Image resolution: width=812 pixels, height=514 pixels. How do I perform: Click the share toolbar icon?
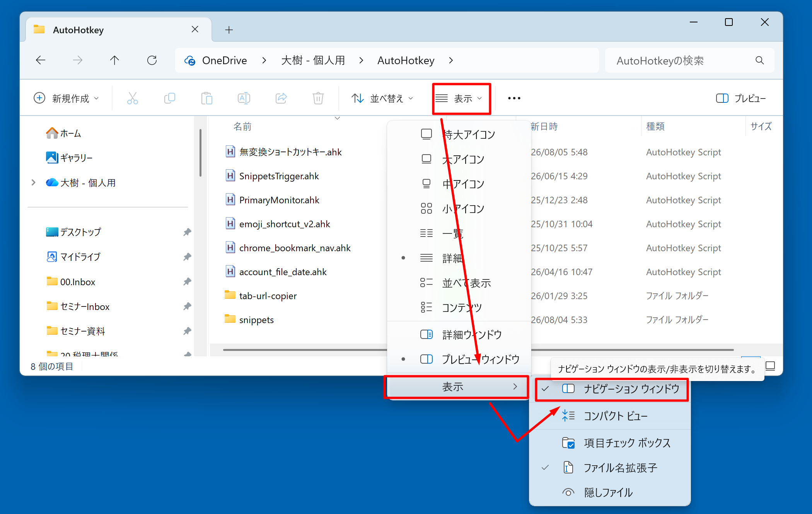[281, 98]
